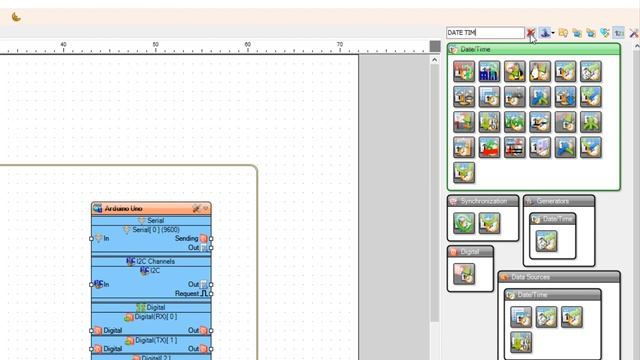The height and width of the screenshot is (360, 640).
Task: Select the component icon in Generators Date/Time subgroup
Action: click(x=547, y=241)
